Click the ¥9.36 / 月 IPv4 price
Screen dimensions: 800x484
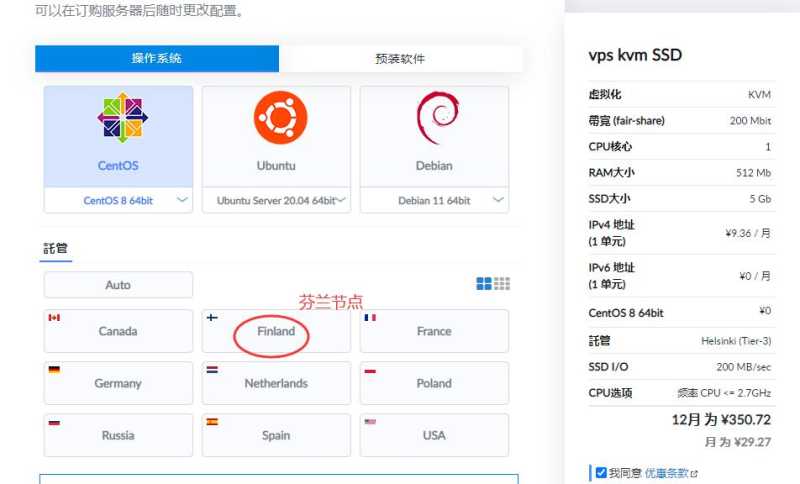point(748,234)
